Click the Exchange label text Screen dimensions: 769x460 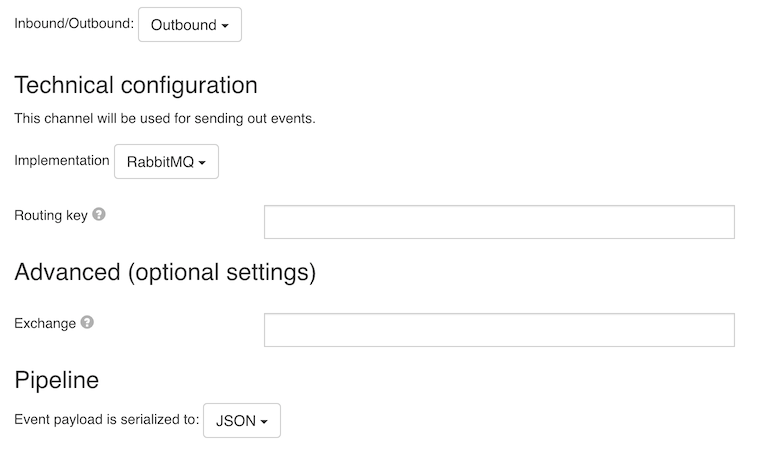(45, 323)
